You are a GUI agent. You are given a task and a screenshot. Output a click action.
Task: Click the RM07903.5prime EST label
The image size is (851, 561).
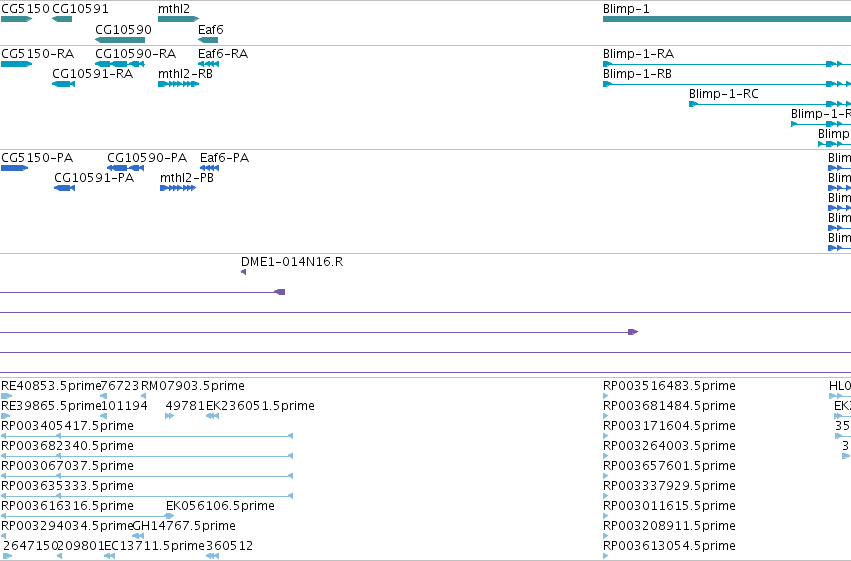click(x=193, y=386)
